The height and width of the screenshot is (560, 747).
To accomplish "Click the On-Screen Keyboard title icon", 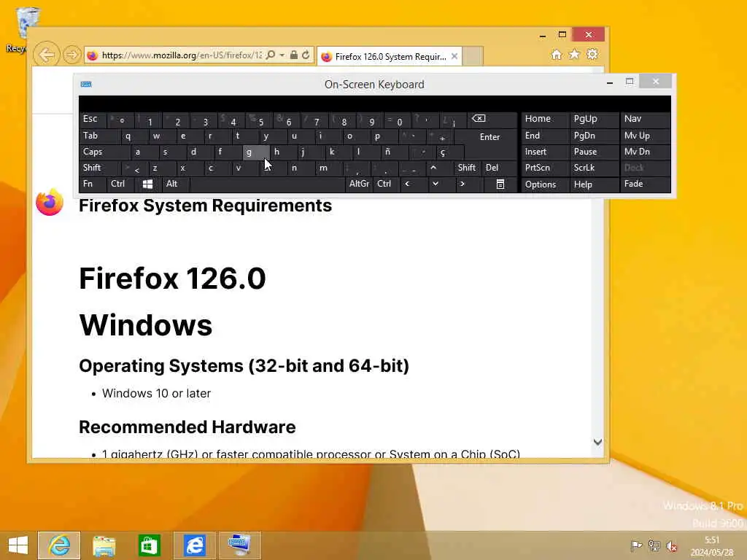I will (x=86, y=85).
